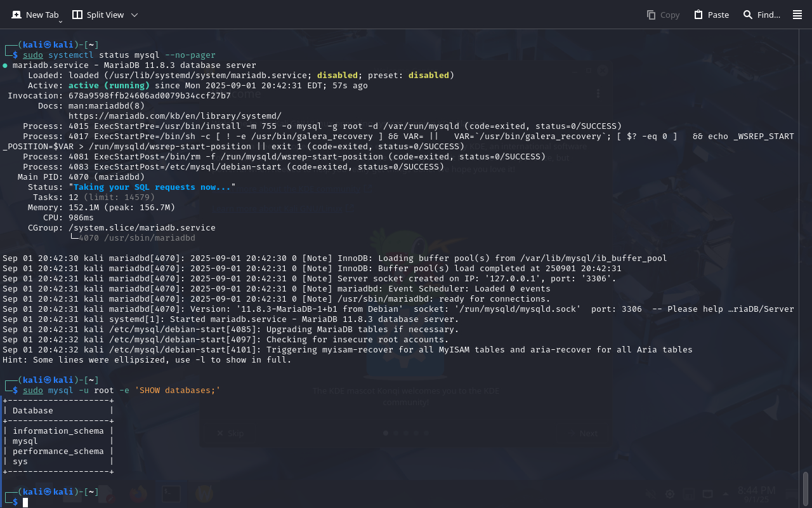This screenshot has height=508, width=812.
Task: Click the 'active (running)' status text
Action: [109, 85]
